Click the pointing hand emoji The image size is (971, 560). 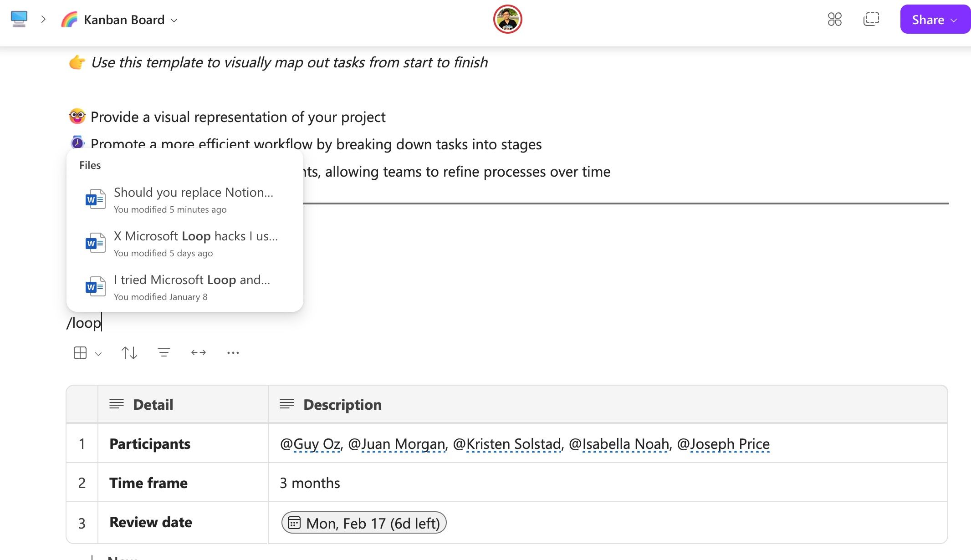point(77,62)
